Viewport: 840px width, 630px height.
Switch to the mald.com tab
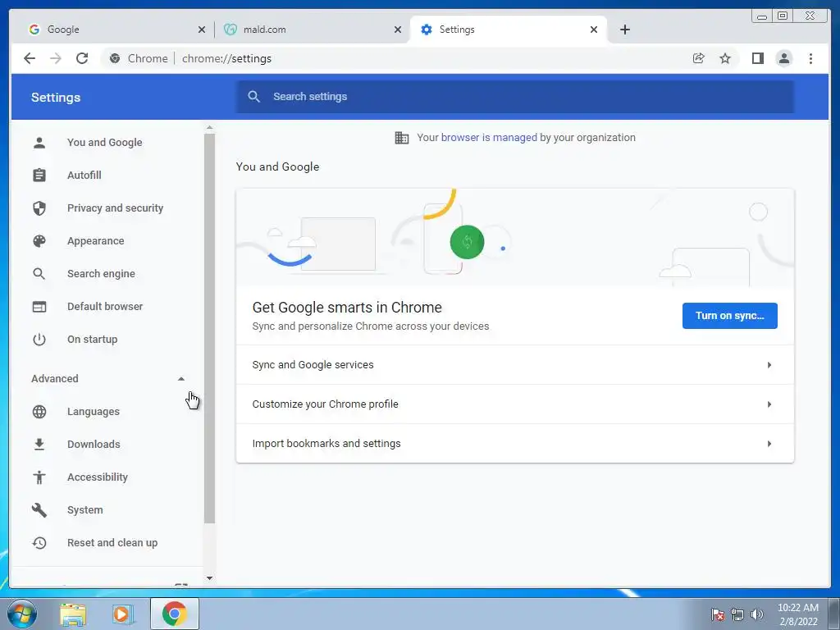[313, 30]
